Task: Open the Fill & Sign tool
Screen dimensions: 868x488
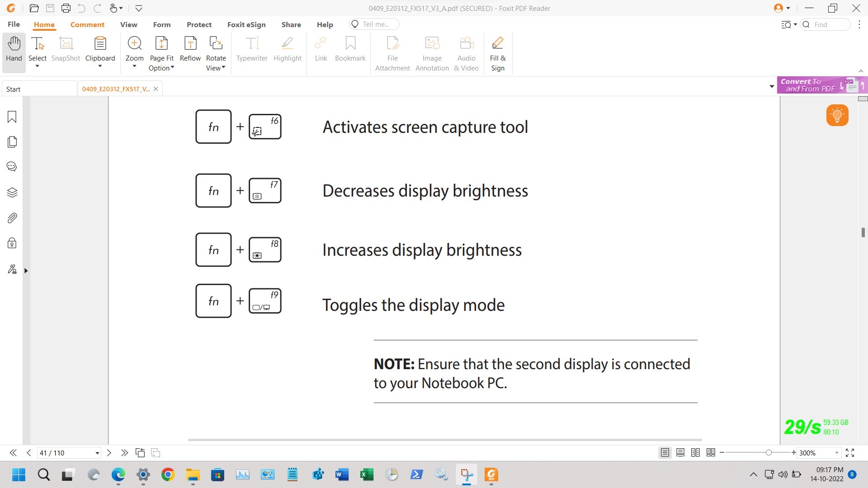Action: [x=497, y=53]
